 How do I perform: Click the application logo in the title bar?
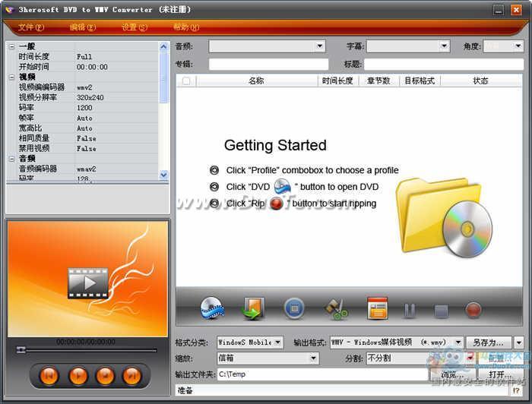coord(9,9)
